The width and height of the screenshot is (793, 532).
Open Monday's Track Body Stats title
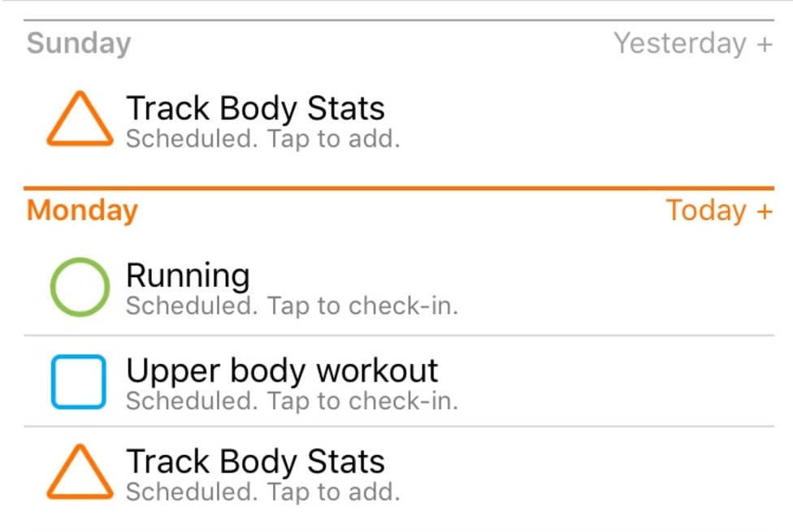[x=255, y=461]
